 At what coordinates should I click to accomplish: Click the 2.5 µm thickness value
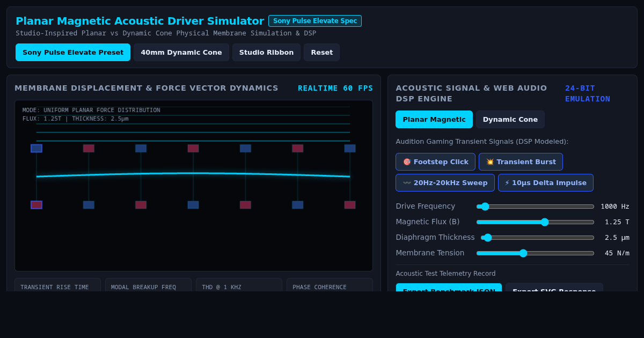617,238
